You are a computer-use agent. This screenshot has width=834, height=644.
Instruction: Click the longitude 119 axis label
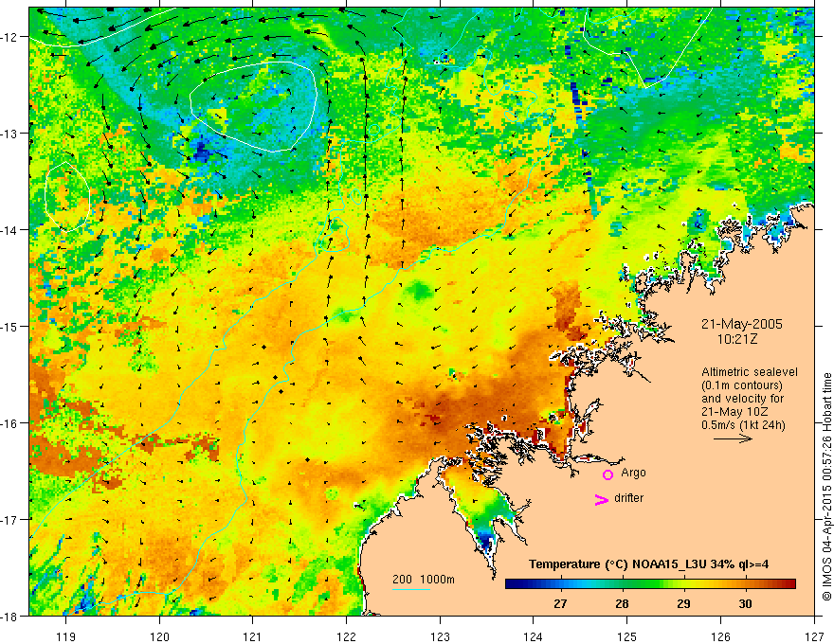click(66, 636)
